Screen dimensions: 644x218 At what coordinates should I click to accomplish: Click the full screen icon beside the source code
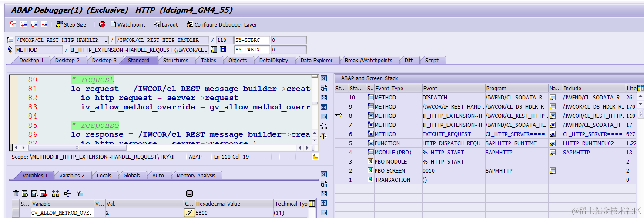click(323, 98)
